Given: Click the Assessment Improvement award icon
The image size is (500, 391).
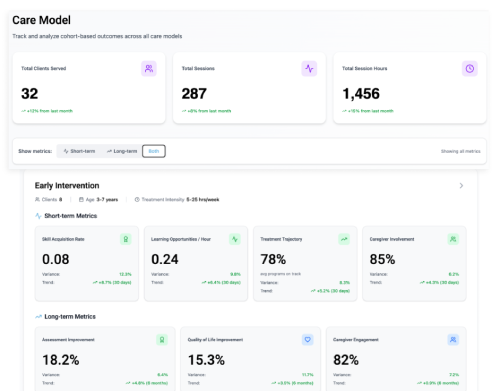Looking at the screenshot, I should 162,340.
